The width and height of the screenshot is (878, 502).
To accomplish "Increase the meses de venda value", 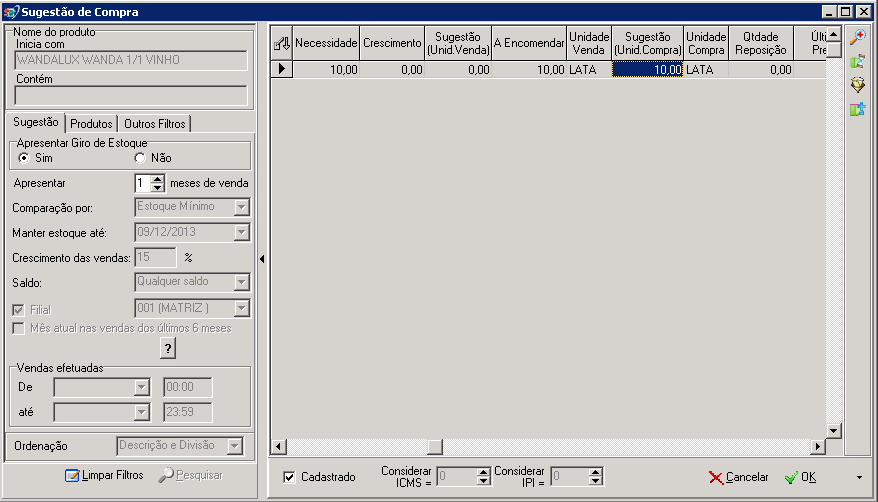I will point(158,179).
